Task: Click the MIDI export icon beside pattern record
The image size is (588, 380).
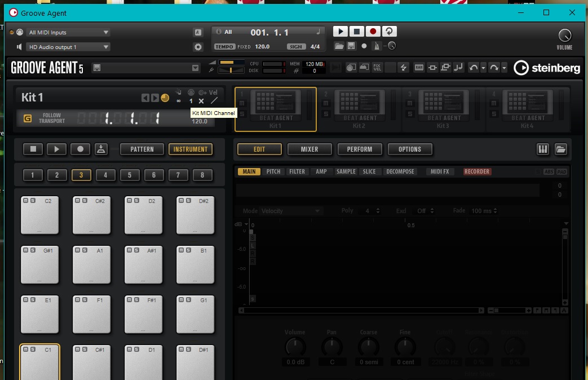Action: [101, 149]
